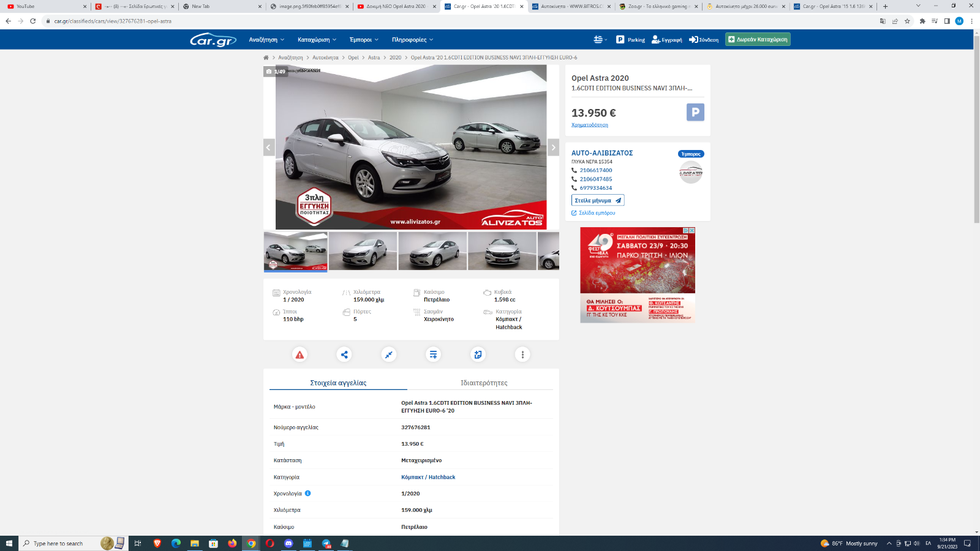Screen dimensions: 980x551
Task: Open the three-dot more options icon
Action: [x=522, y=354]
